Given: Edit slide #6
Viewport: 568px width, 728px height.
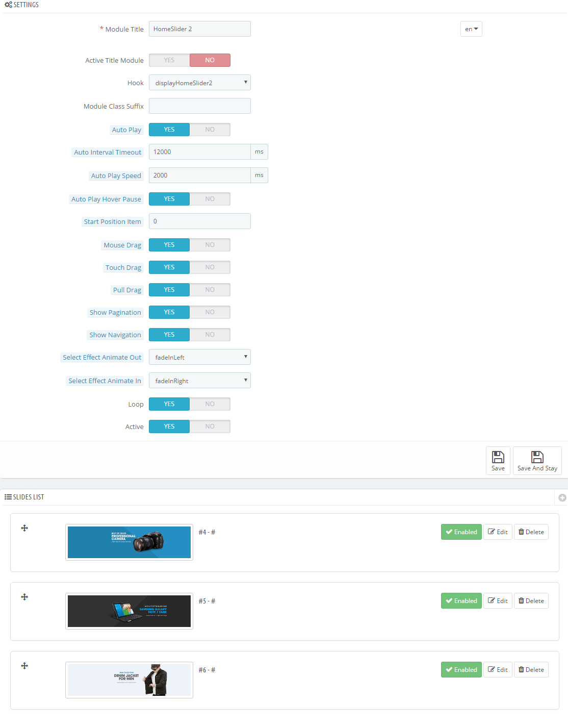Looking at the screenshot, I should (498, 669).
